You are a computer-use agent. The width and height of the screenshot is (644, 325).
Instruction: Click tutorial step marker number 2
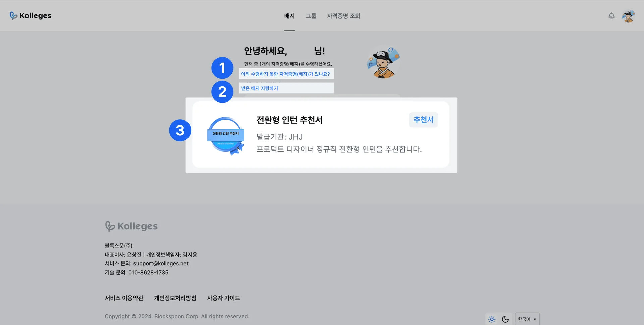(x=222, y=92)
